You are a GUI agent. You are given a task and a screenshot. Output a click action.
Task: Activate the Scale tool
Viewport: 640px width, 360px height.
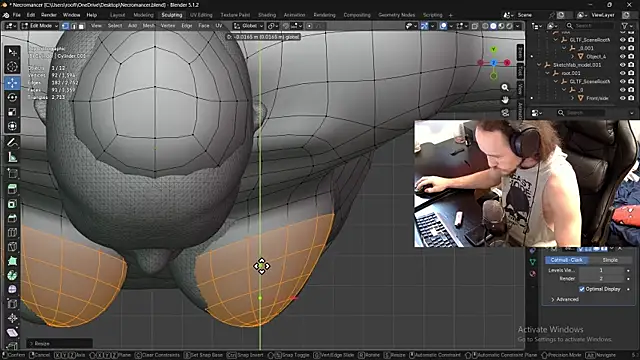tap(12, 111)
